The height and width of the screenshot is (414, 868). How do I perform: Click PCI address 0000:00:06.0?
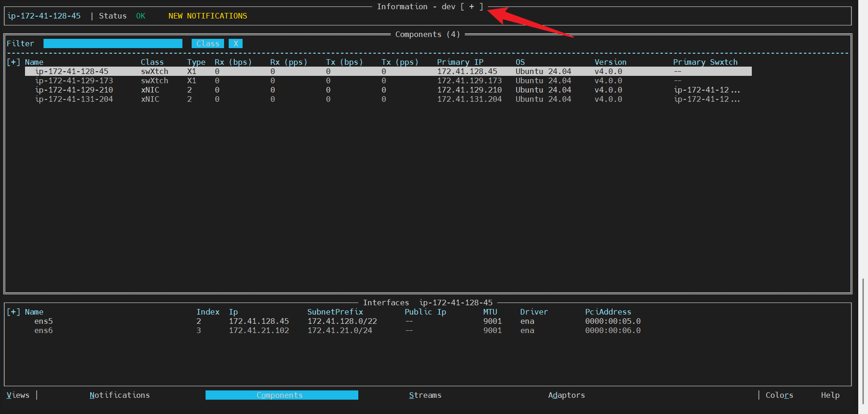tap(613, 330)
